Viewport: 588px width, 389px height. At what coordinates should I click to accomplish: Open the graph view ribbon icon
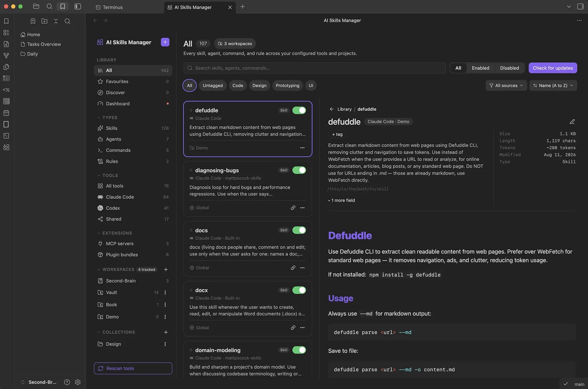pos(6,56)
